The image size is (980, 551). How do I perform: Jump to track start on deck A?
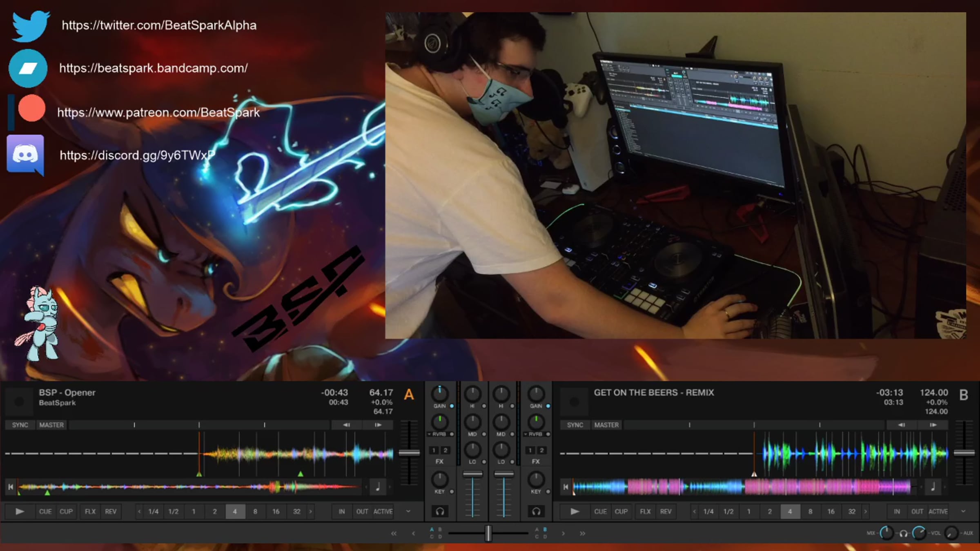[11, 487]
